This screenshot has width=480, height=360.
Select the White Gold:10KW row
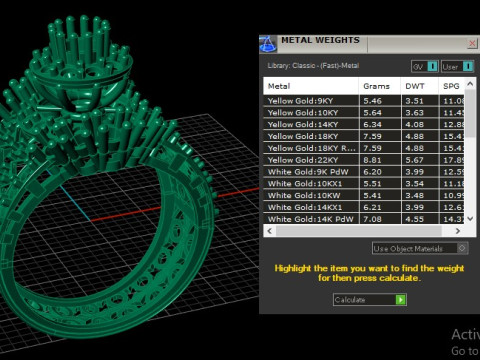pos(364,196)
